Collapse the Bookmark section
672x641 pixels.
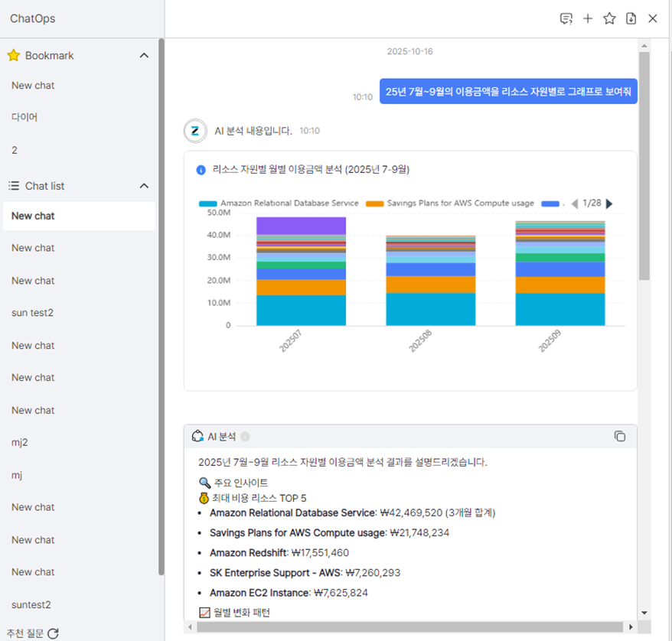click(x=144, y=56)
